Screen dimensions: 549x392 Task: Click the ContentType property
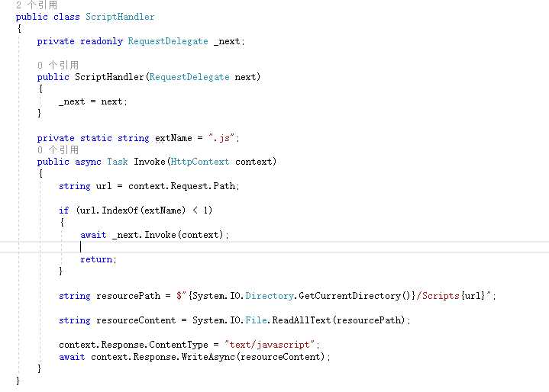pyautogui.click(x=179, y=345)
